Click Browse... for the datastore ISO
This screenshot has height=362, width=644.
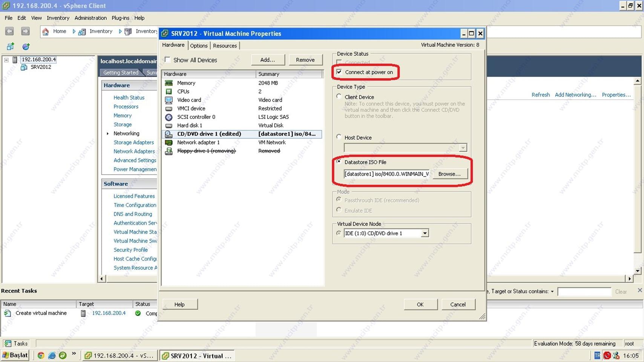click(449, 174)
